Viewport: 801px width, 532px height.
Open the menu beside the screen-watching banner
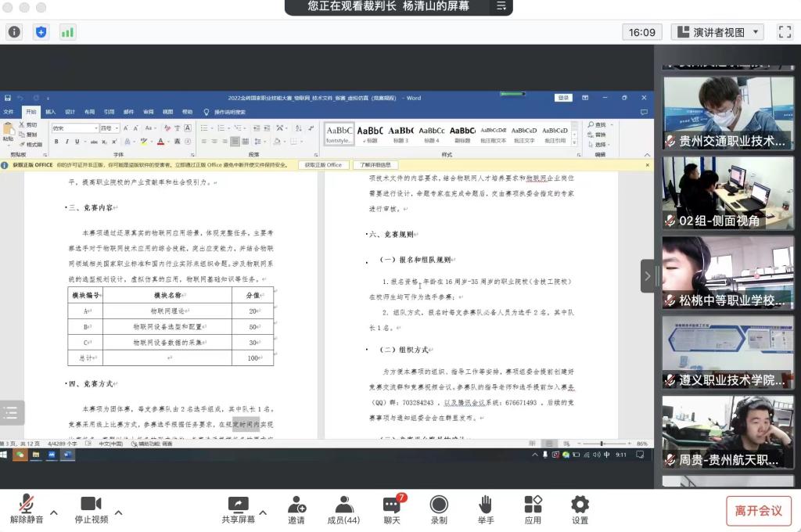501,6
